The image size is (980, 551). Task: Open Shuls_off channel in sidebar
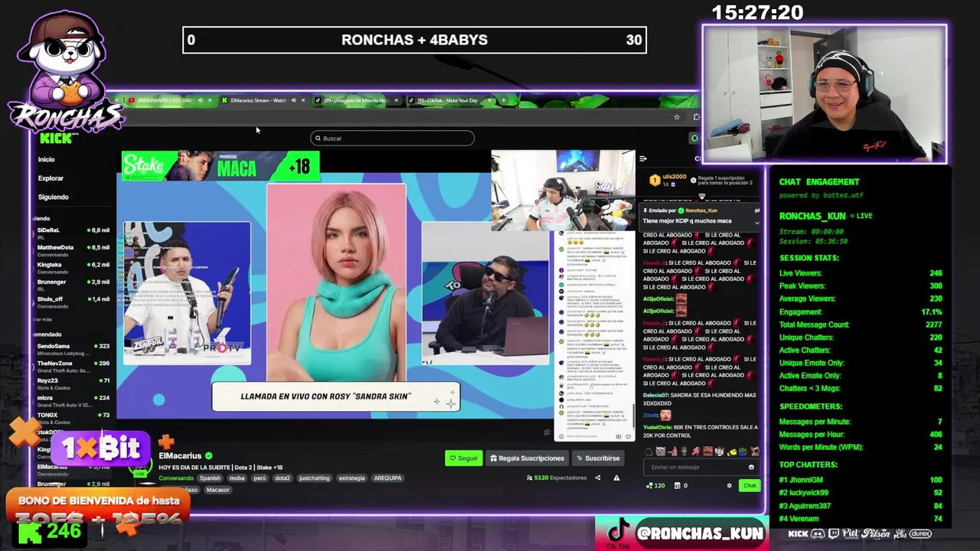[73, 302]
